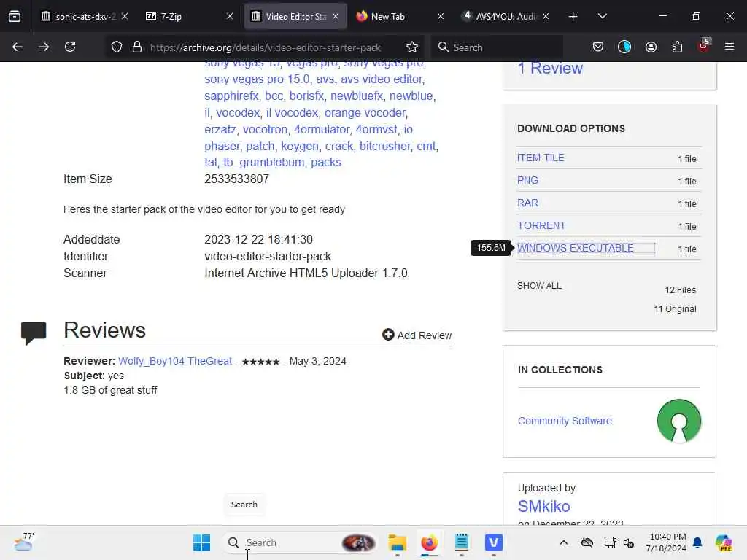Click the uBlock extension icon with badge
This screenshot has width=747, height=560.
click(x=704, y=46)
